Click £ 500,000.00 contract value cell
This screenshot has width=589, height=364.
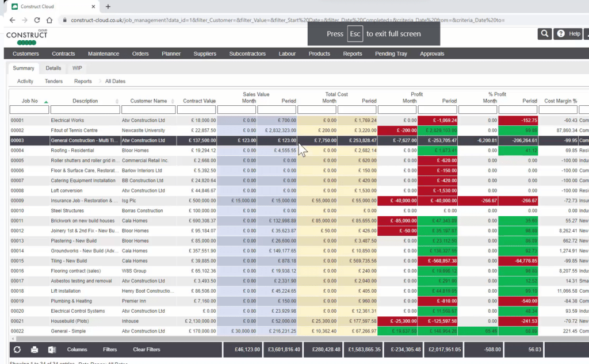tap(197, 201)
